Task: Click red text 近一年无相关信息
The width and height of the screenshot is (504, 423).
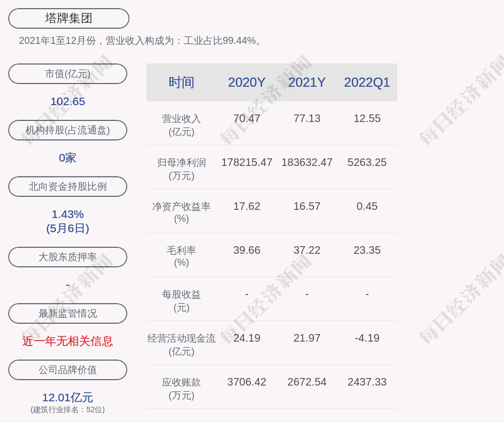Action: (x=68, y=341)
